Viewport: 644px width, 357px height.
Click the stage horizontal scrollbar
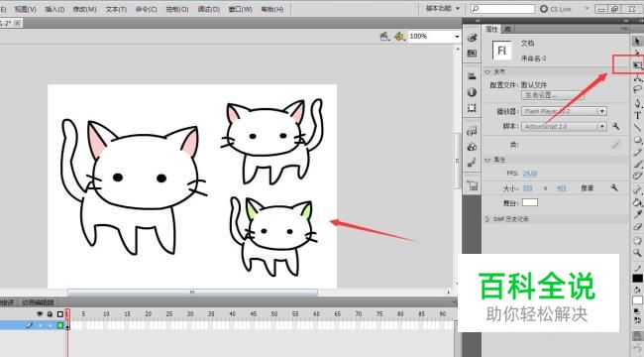click(192, 292)
